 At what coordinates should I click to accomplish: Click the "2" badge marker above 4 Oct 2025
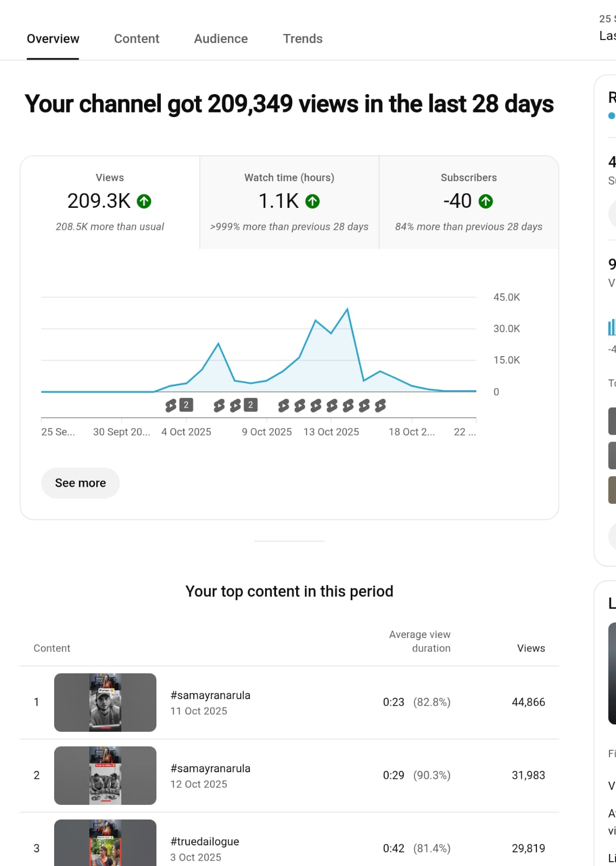(x=186, y=405)
